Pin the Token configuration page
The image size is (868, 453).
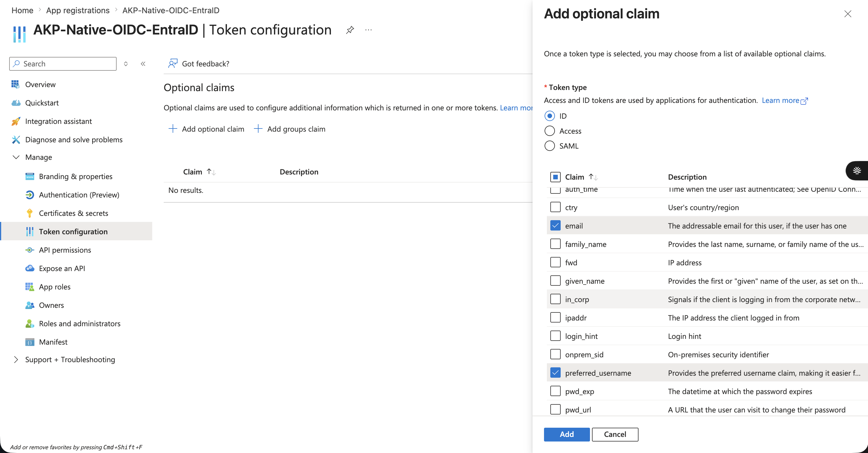(350, 30)
